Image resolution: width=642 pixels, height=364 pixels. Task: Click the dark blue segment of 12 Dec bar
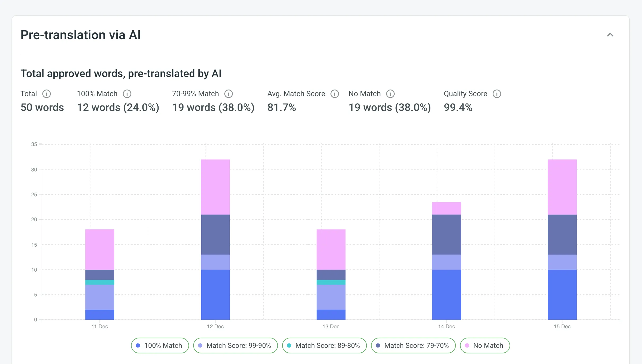tap(215, 294)
